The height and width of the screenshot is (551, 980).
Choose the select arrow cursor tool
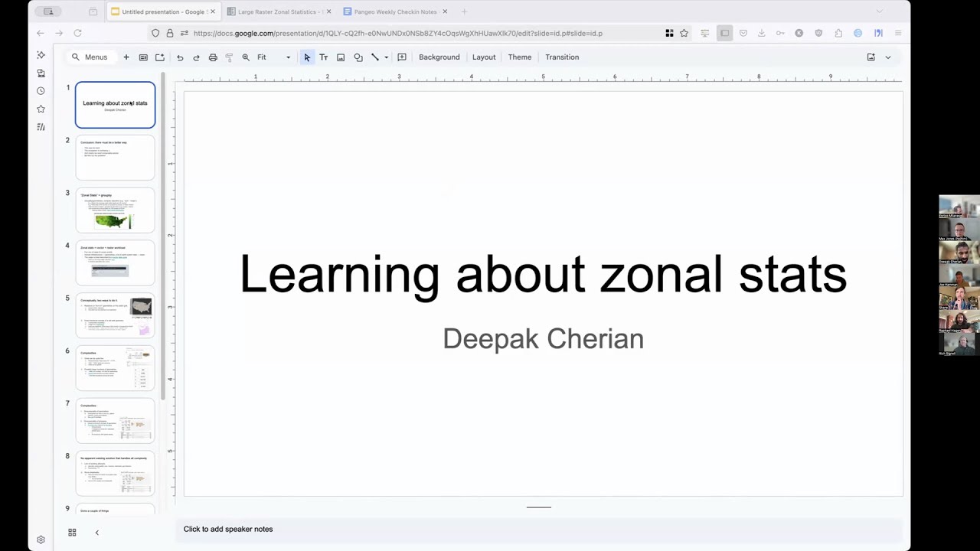307,57
